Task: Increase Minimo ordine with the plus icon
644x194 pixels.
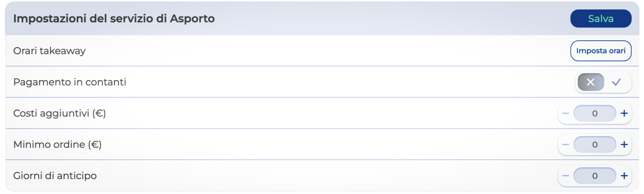Action: 624,145
